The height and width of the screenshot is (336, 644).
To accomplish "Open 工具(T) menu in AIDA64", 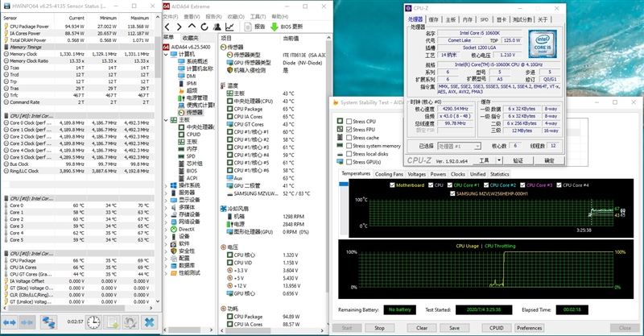I will pyautogui.click(x=258, y=16).
